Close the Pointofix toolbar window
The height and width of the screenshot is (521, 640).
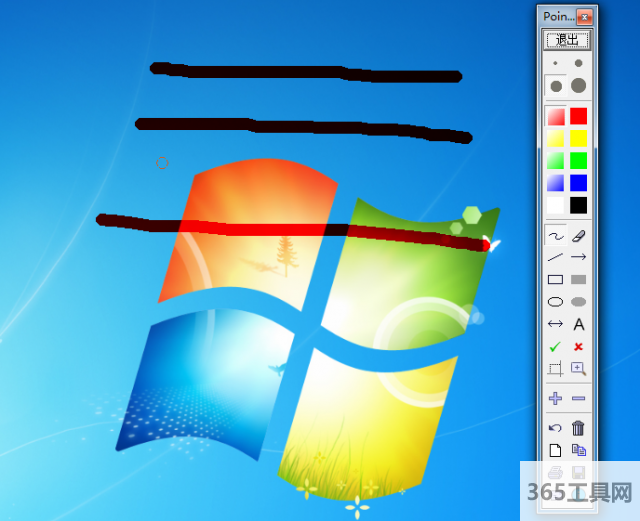point(584,16)
